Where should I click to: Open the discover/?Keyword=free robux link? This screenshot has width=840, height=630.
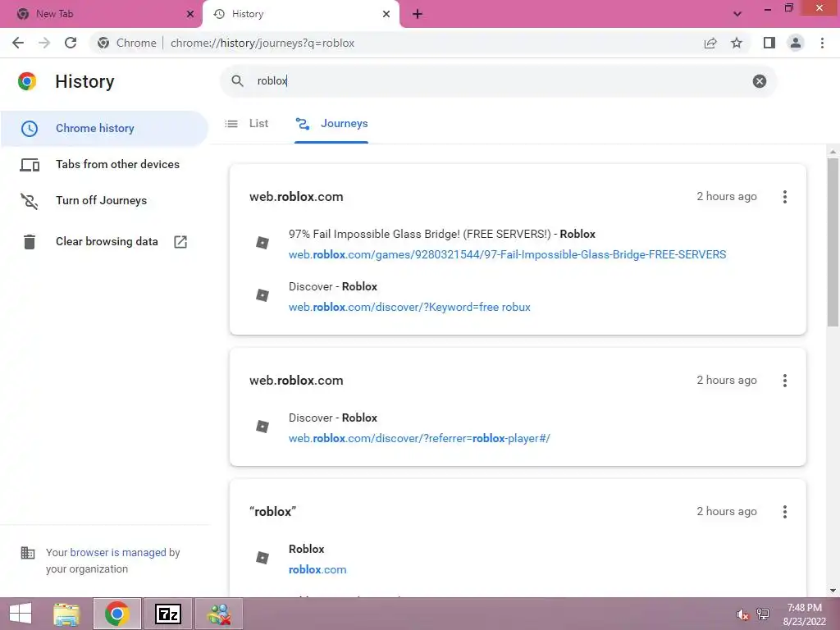tap(409, 307)
